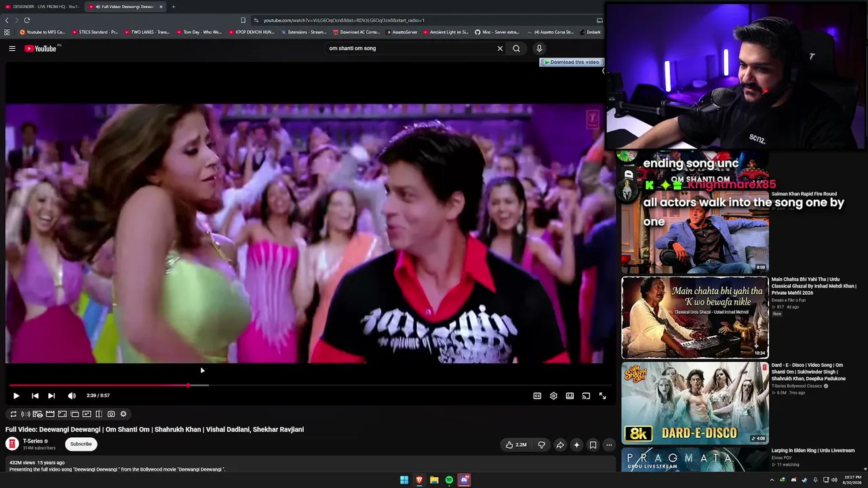Open the TWO LANES bookmark

[146, 32]
